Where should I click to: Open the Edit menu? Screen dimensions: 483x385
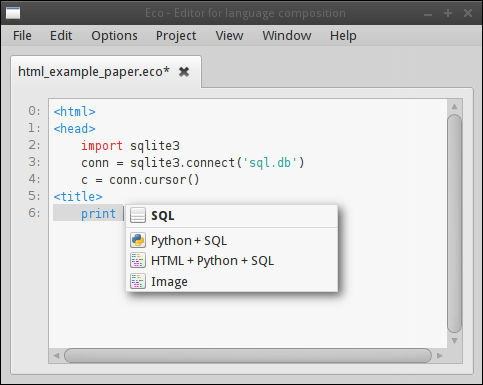coord(61,36)
